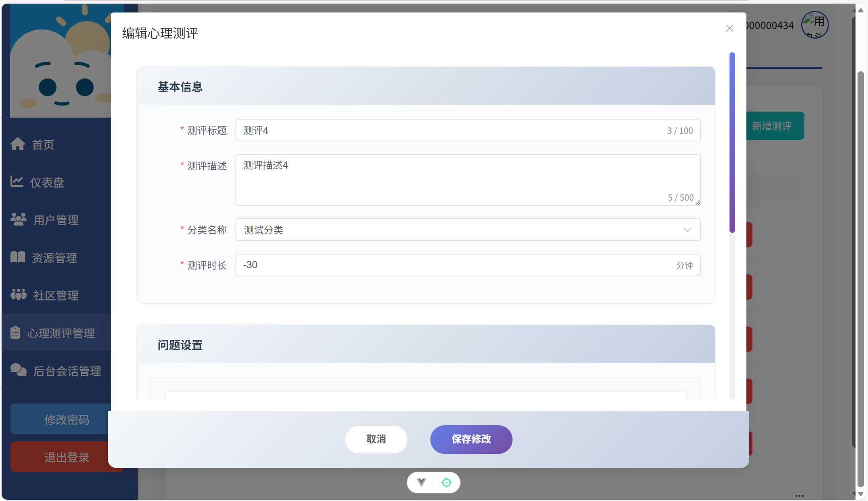Click the page scrollbar down arrow

coord(860,494)
